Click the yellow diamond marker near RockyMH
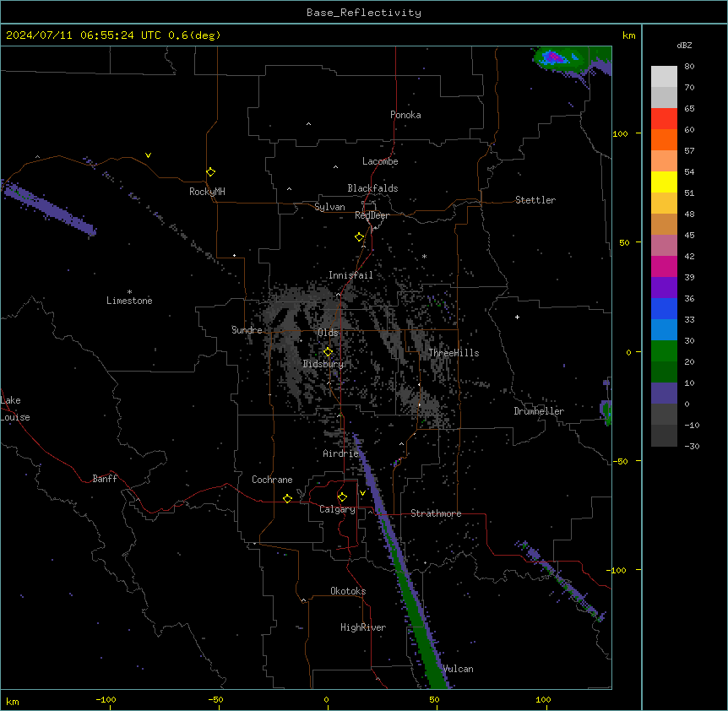The height and width of the screenshot is (711, 728). point(211,172)
